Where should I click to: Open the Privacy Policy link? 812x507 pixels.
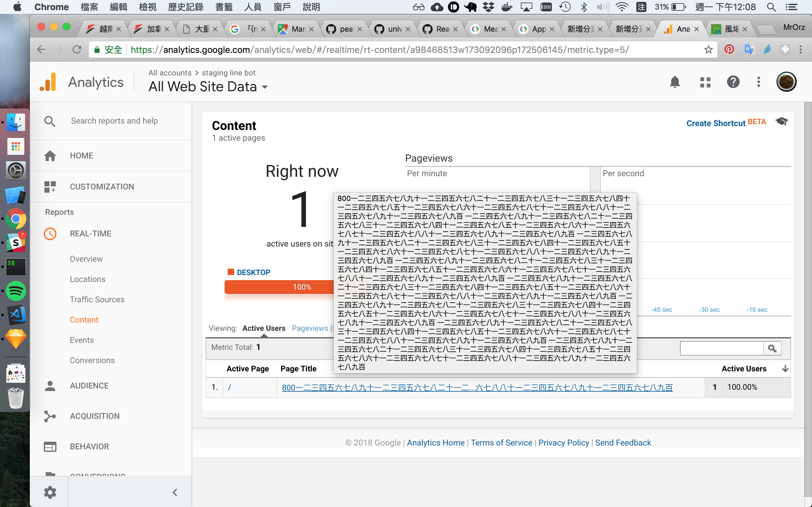click(563, 443)
